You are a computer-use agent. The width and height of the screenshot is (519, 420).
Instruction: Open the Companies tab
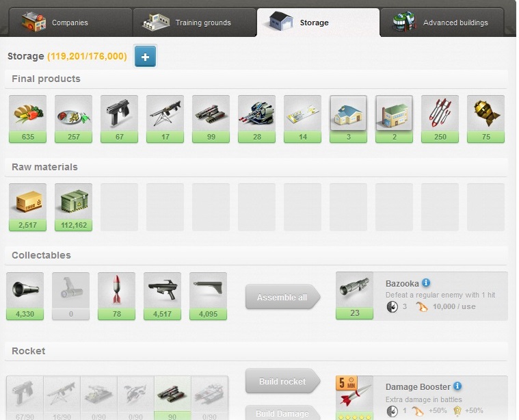[x=70, y=23]
